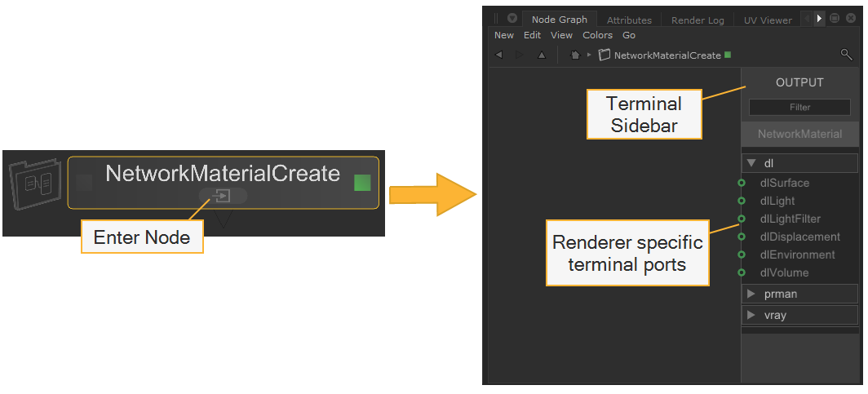The width and height of the screenshot is (868, 394).
Task: Click the green square beside the NetworkMaterialCreate breadcrumb
Action: point(728,55)
